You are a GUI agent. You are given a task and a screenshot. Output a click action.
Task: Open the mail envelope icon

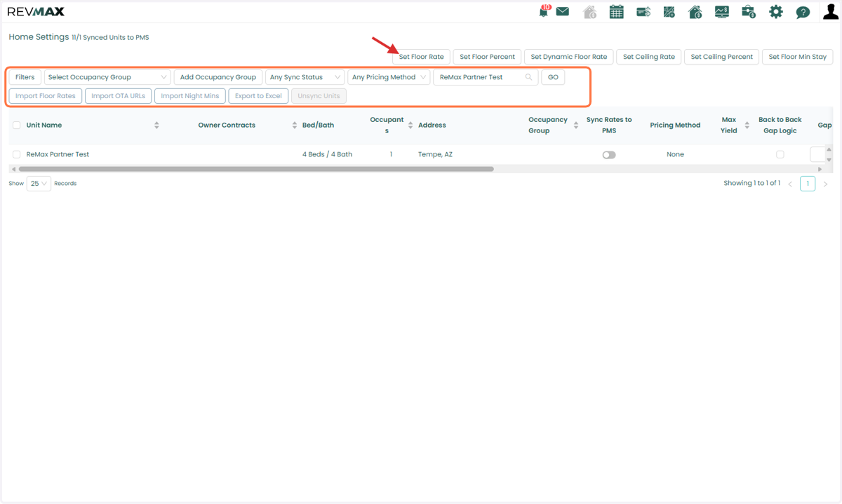tap(563, 12)
